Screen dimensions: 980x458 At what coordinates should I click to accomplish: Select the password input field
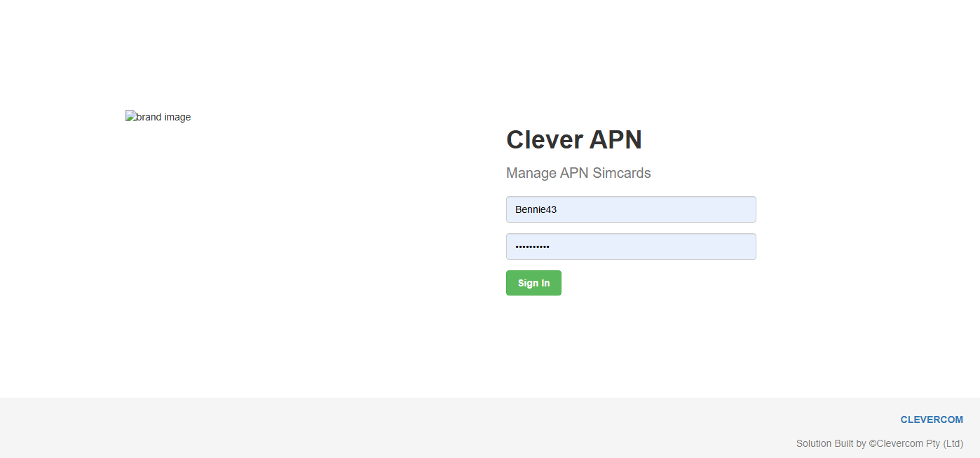(630, 246)
